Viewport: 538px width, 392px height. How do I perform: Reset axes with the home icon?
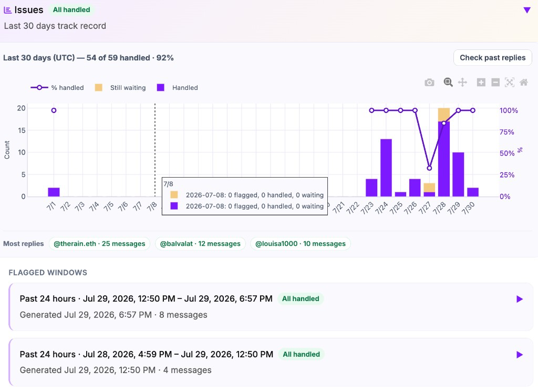click(x=524, y=82)
